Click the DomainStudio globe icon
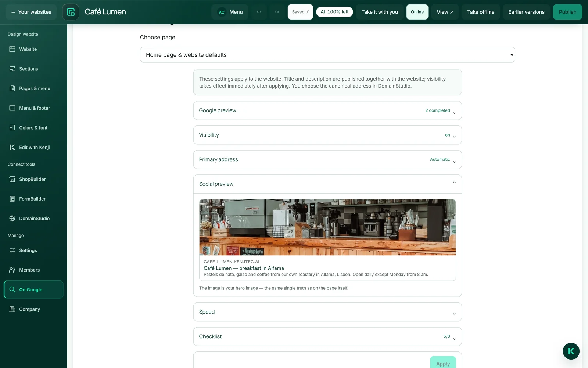This screenshot has width=588, height=368. (x=12, y=218)
